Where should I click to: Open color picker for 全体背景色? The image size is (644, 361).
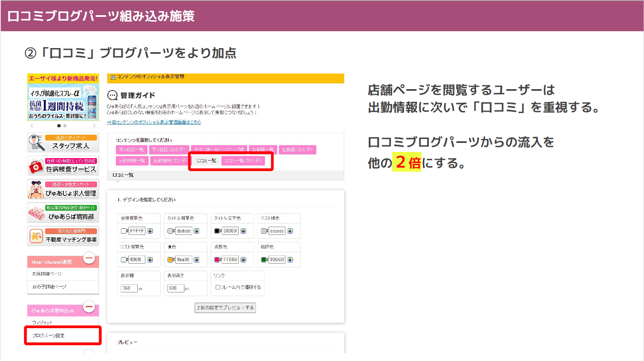pyautogui.click(x=150, y=231)
